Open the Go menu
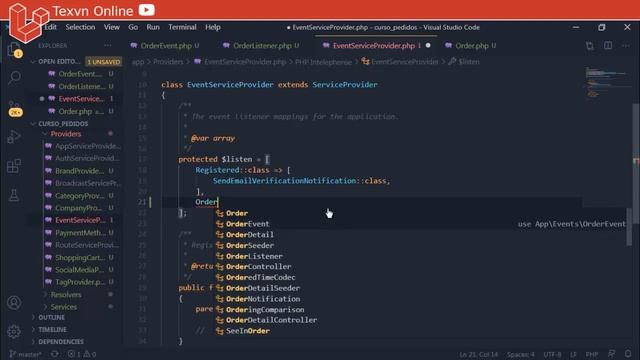 (133, 27)
